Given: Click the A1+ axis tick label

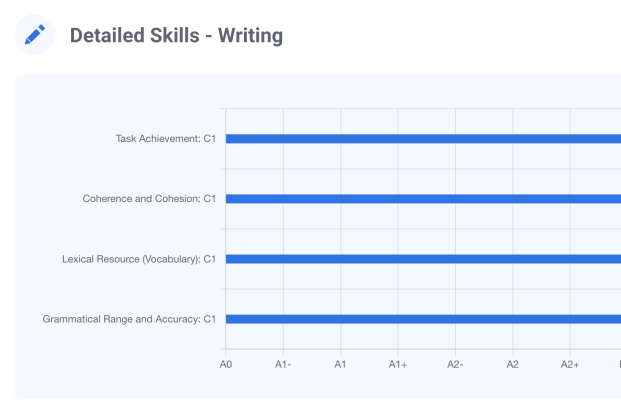Looking at the screenshot, I should (398, 365).
